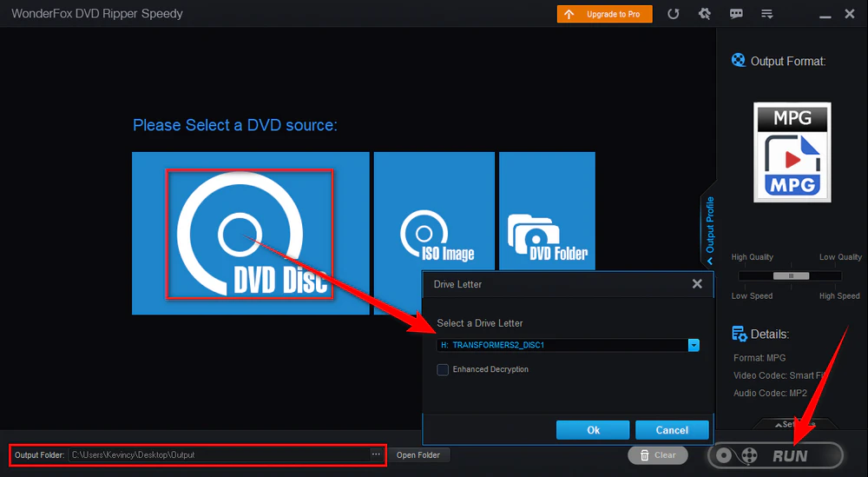Click the Output Folder path field

[220, 454]
